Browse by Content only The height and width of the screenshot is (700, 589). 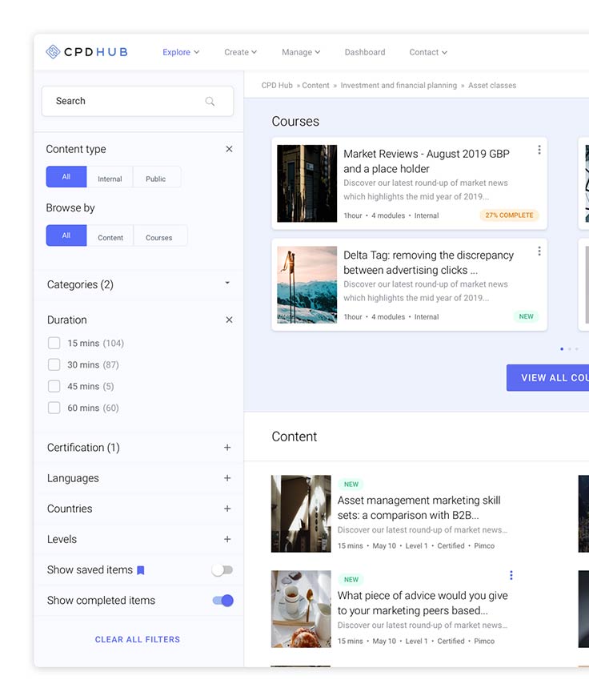pyautogui.click(x=110, y=235)
